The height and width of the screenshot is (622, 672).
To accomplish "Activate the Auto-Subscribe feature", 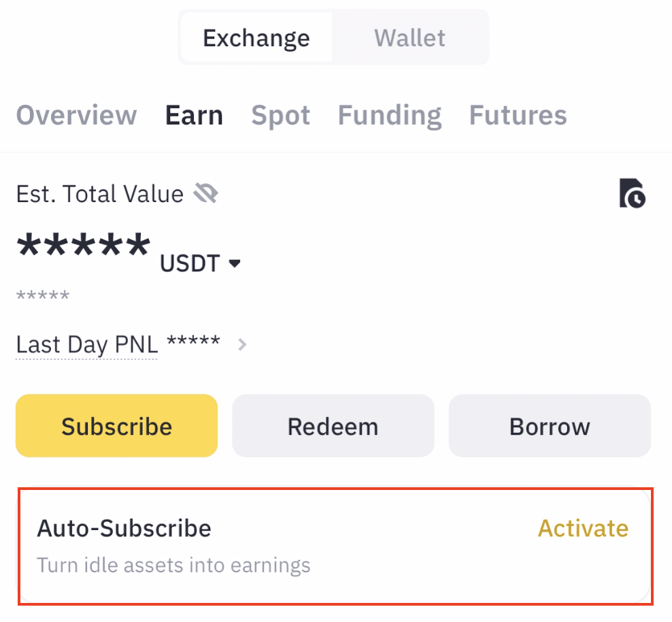I will [583, 529].
